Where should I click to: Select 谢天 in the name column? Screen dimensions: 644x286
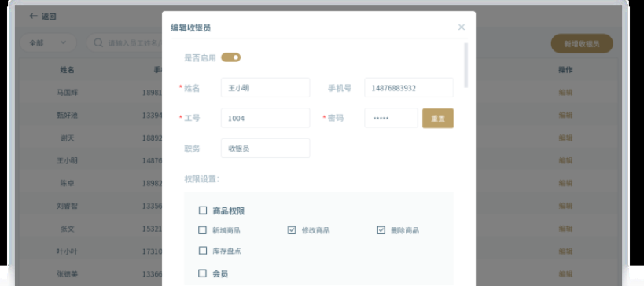click(68, 137)
